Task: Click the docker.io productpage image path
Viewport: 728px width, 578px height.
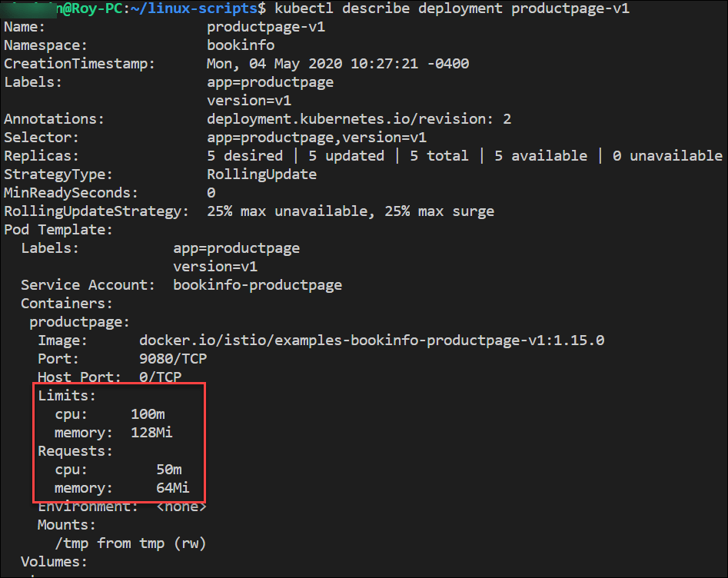Action: pyautogui.click(x=371, y=340)
